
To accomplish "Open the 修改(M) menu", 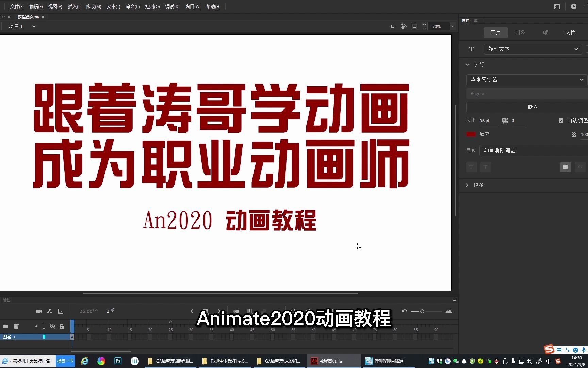I will tap(94, 6).
